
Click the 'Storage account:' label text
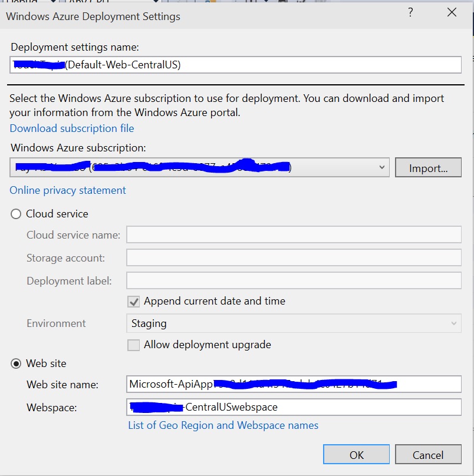click(65, 258)
